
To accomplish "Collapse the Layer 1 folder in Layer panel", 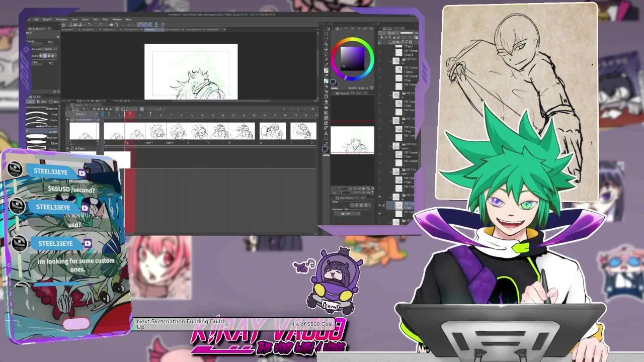I will (x=390, y=171).
